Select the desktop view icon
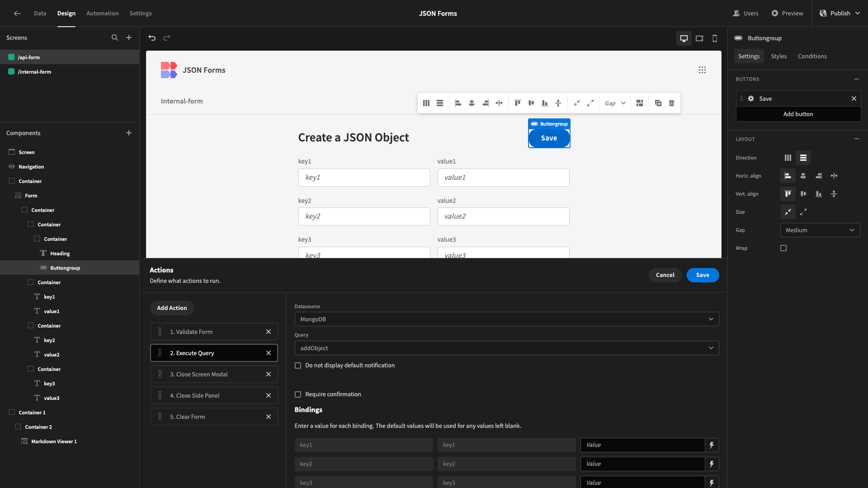Viewport: 868px width, 488px height. pyautogui.click(x=684, y=38)
